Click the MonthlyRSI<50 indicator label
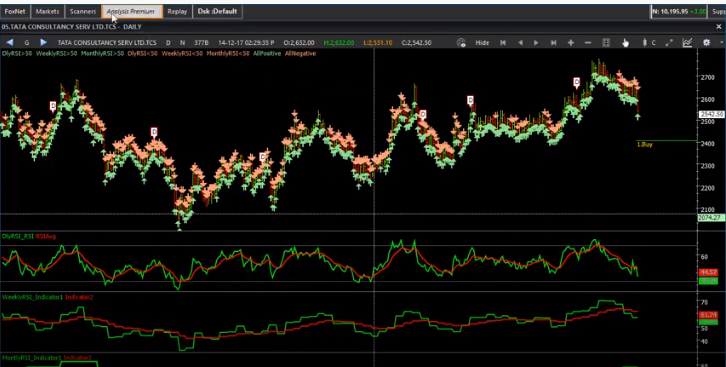The width and height of the screenshot is (726, 367). (228, 54)
